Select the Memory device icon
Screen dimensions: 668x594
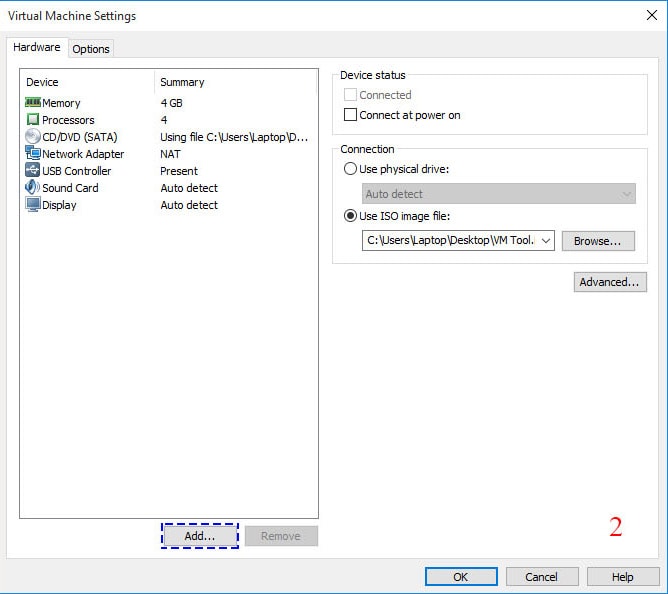pos(32,103)
